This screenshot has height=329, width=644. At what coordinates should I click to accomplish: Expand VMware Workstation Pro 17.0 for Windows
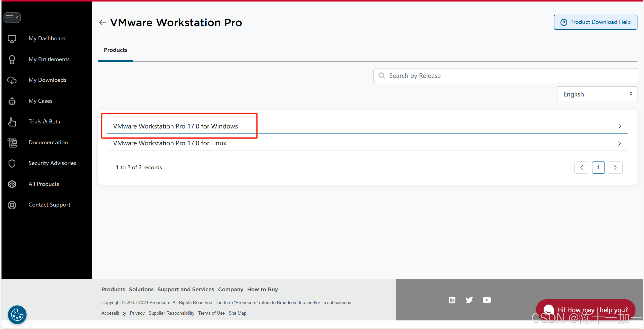(x=175, y=126)
